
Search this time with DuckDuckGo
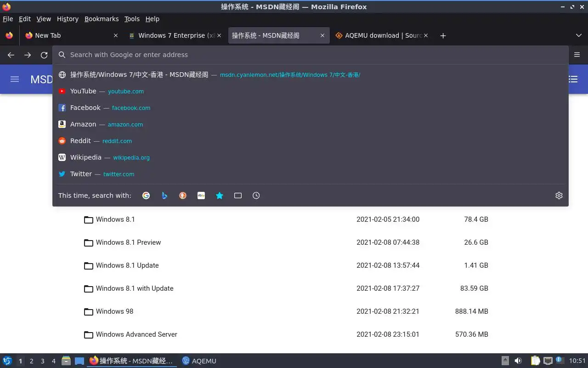[183, 195]
